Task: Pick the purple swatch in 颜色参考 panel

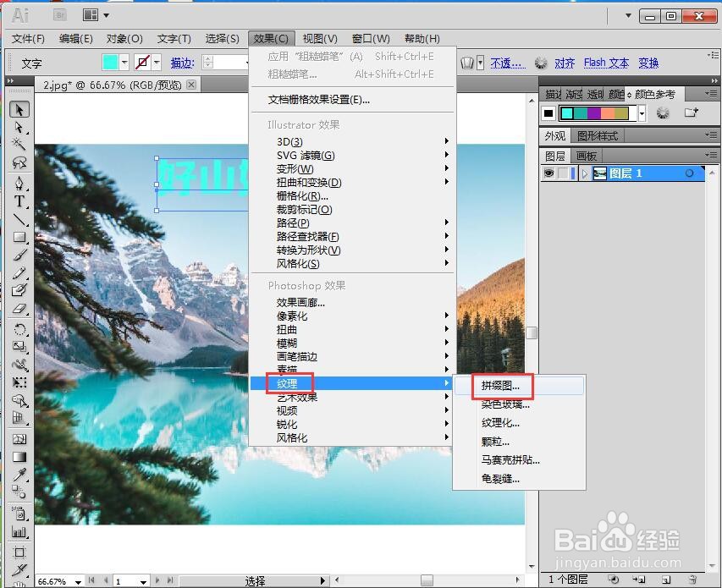Action: pyautogui.click(x=594, y=112)
